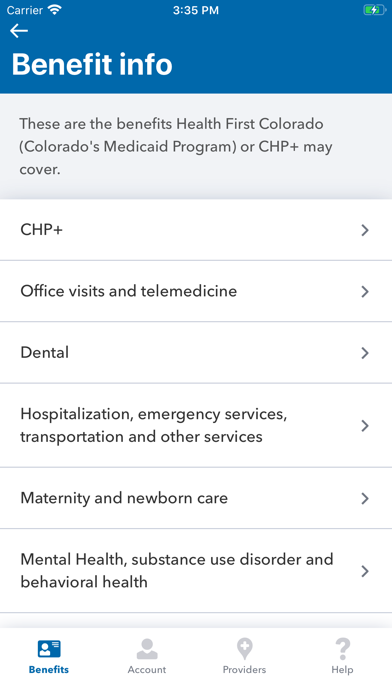Screen dimensions: 392x696
Task: Switch to the Account tab label
Action: (x=147, y=669)
